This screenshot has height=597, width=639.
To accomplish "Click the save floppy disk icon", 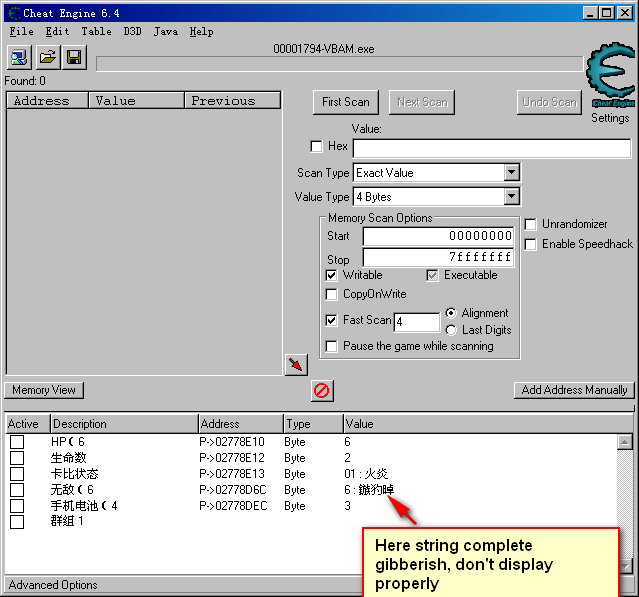I will point(74,57).
